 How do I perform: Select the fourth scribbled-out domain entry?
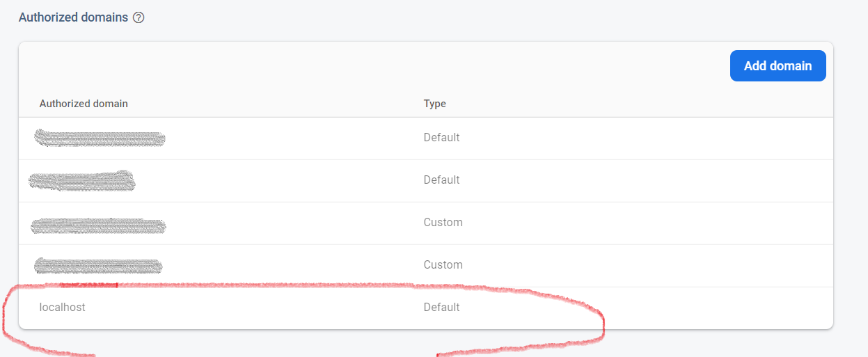pyautogui.click(x=97, y=265)
